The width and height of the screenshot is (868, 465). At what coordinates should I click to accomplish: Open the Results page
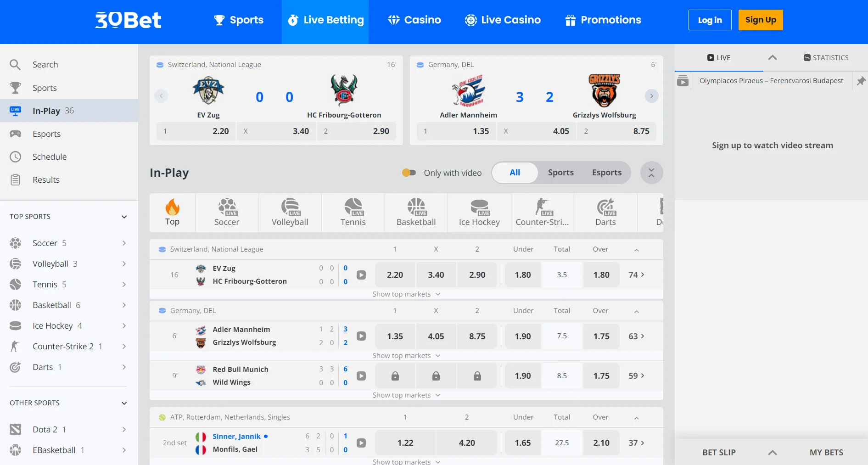click(69, 179)
